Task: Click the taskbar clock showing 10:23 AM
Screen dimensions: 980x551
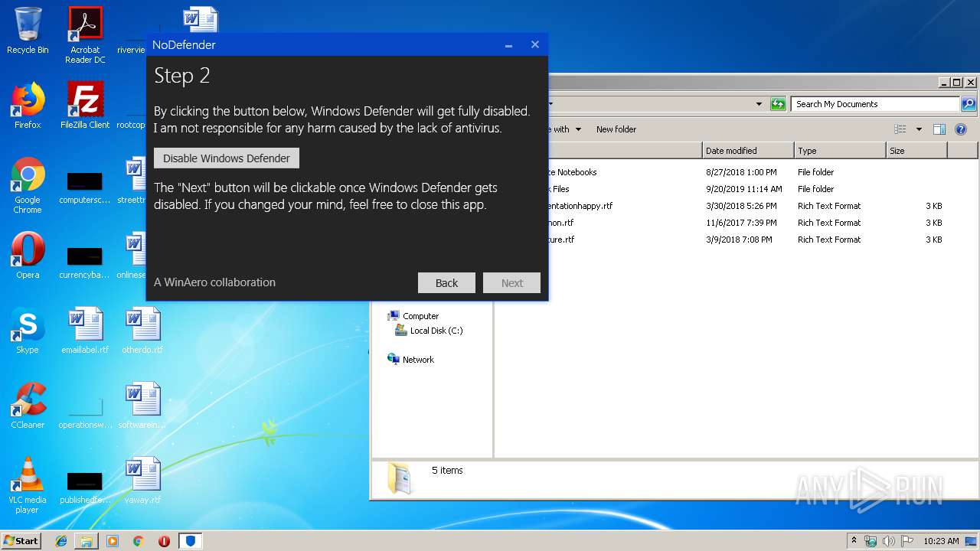Action: tap(941, 541)
